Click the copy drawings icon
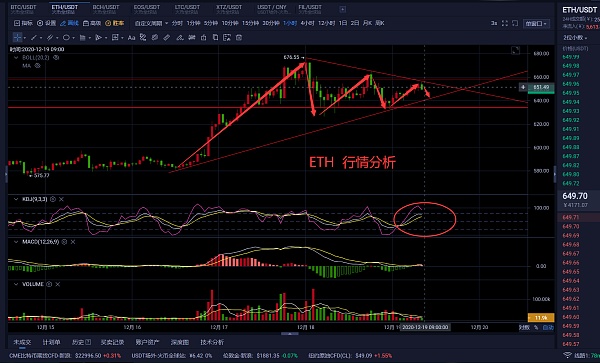The height and width of the screenshot is (363, 600). pyautogui.click(x=215, y=37)
